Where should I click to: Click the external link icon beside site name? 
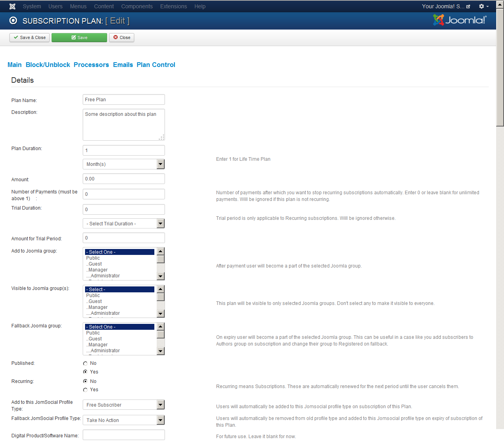468,7
